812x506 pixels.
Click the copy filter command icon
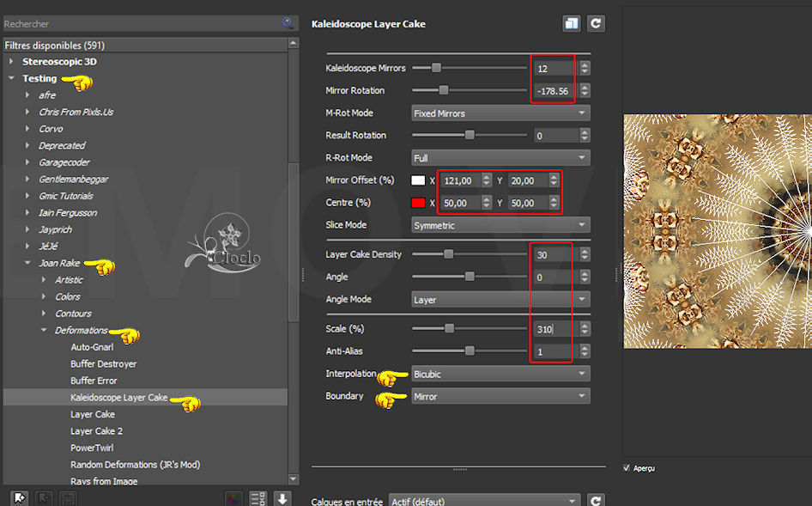tap(572, 24)
